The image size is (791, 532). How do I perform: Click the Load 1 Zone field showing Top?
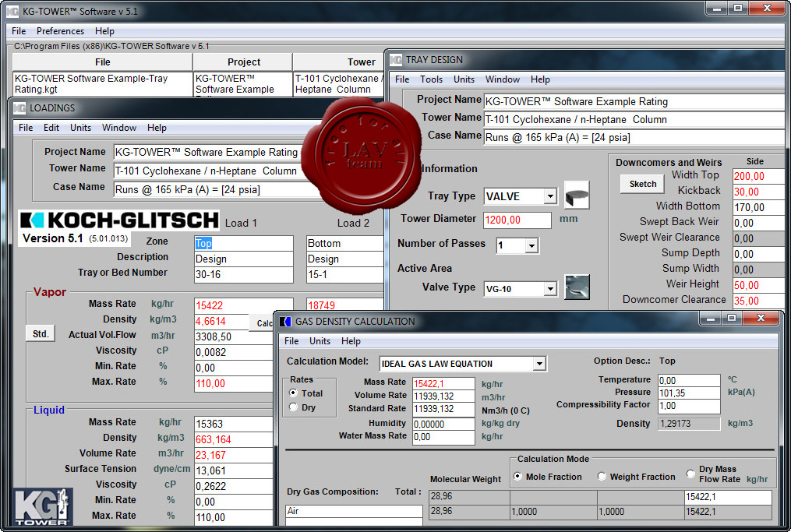pyautogui.click(x=244, y=243)
